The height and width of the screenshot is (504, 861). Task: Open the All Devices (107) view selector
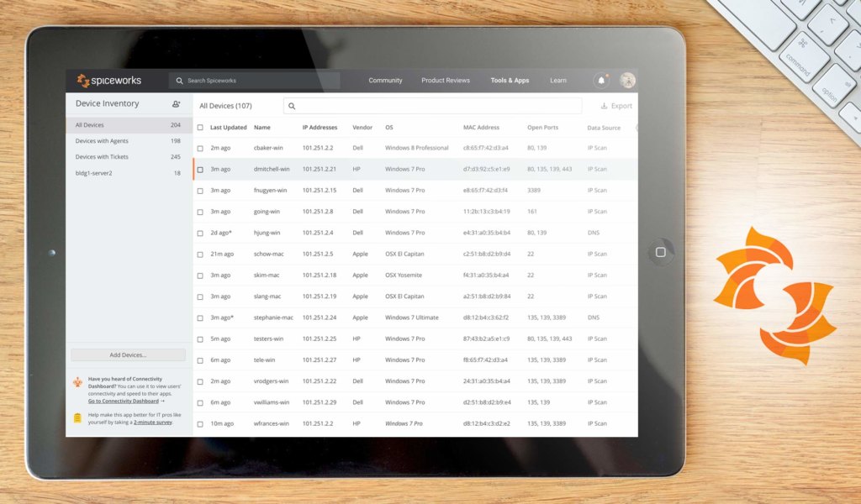click(224, 106)
